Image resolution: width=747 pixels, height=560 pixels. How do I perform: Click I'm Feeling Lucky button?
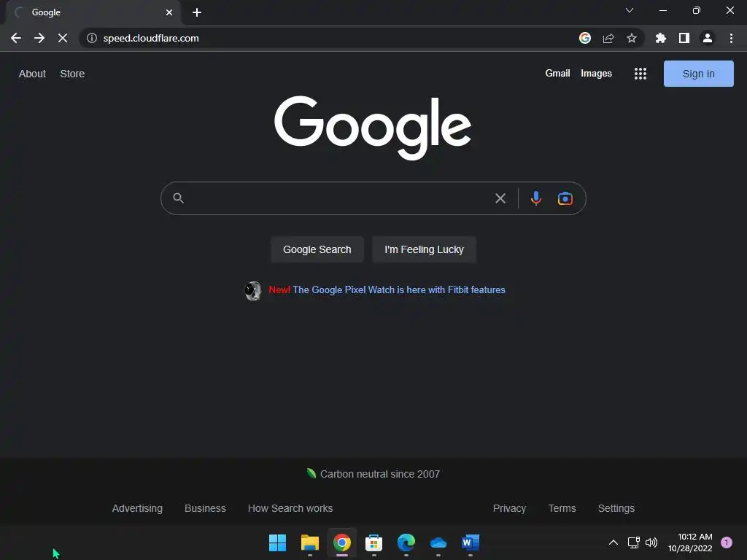coord(424,249)
